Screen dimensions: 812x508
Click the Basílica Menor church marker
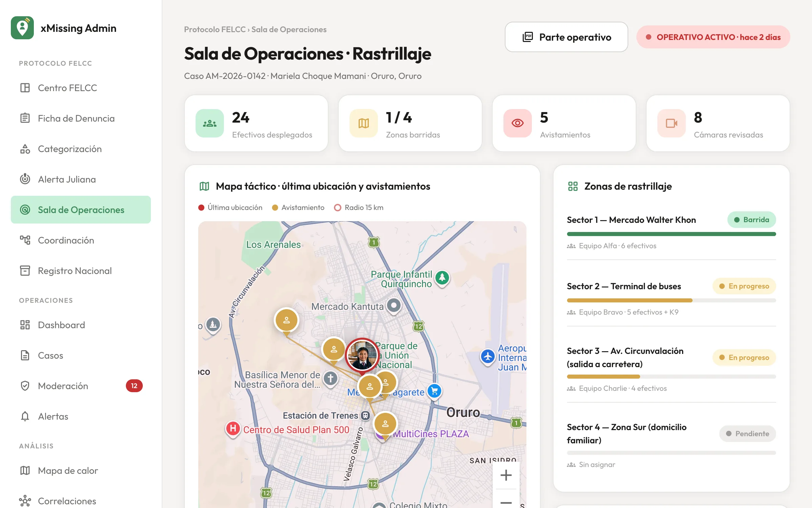click(x=331, y=379)
